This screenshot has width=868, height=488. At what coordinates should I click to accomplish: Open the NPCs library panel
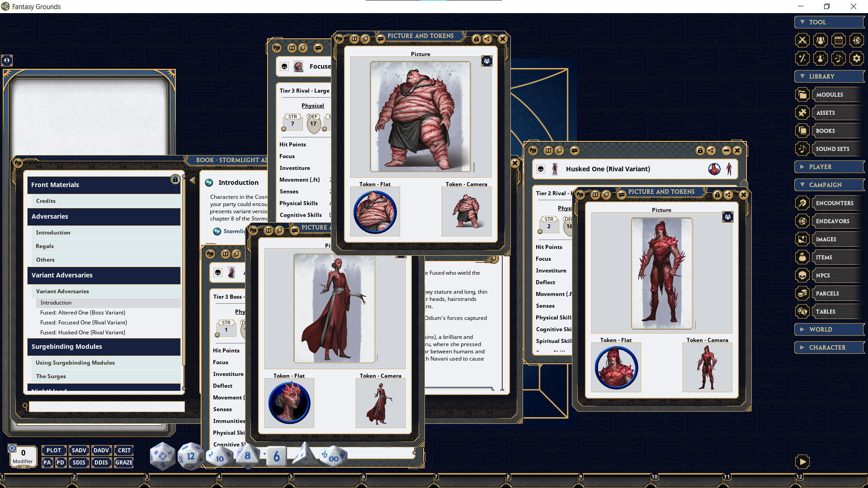(x=824, y=275)
